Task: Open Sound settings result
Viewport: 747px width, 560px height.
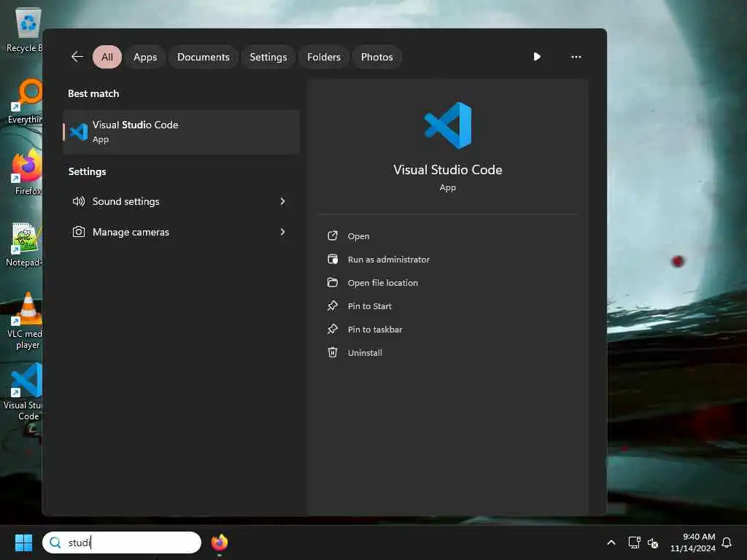Action: coord(181,201)
